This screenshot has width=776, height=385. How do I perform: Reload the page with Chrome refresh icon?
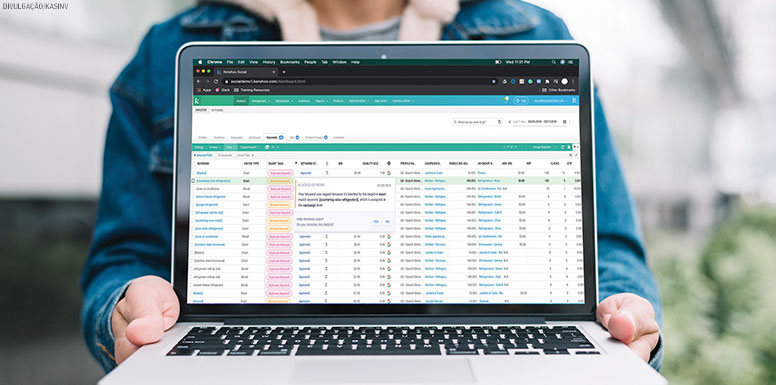(216, 81)
